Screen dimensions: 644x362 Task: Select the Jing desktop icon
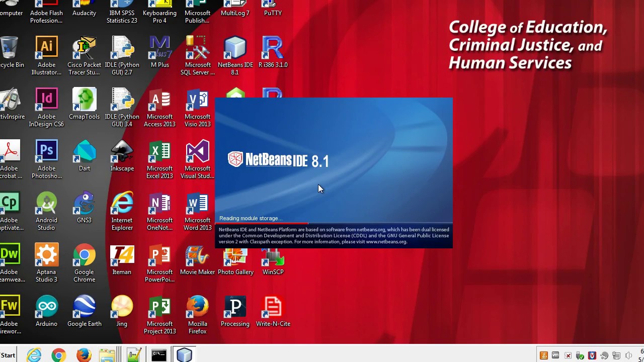click(122, 312)
